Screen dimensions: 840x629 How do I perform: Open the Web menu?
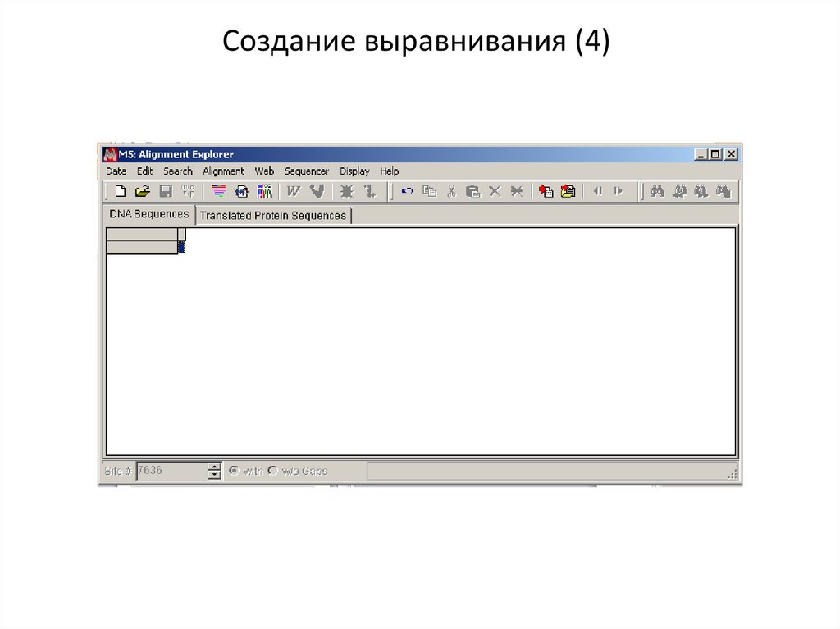tap(264, 171)
